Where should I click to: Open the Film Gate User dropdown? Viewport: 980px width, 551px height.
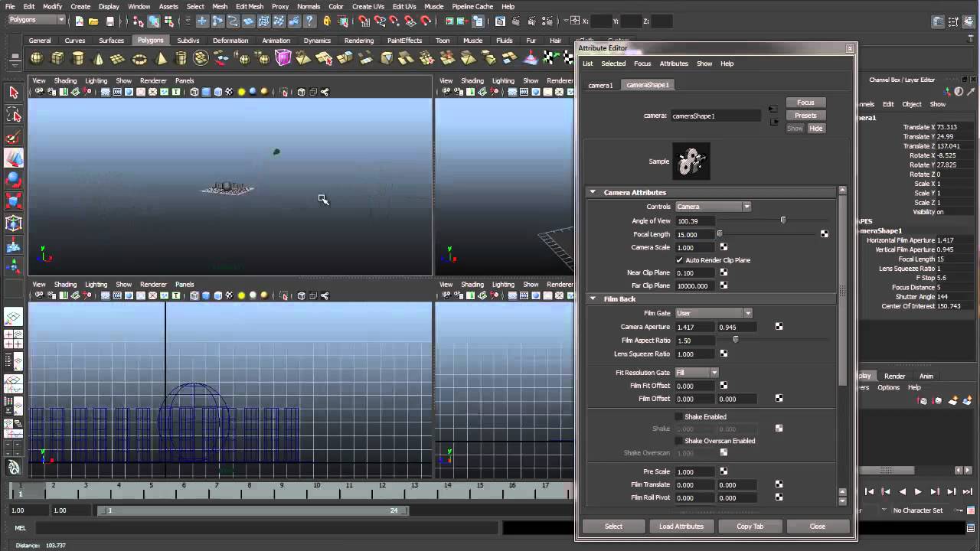click(x=714, y=313)
